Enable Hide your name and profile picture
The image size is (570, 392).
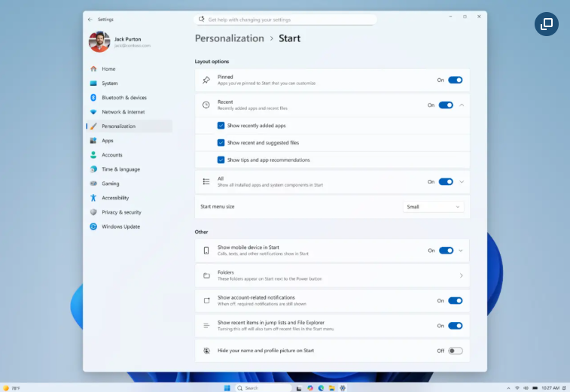pyautogui.click(x=455, y=351)
